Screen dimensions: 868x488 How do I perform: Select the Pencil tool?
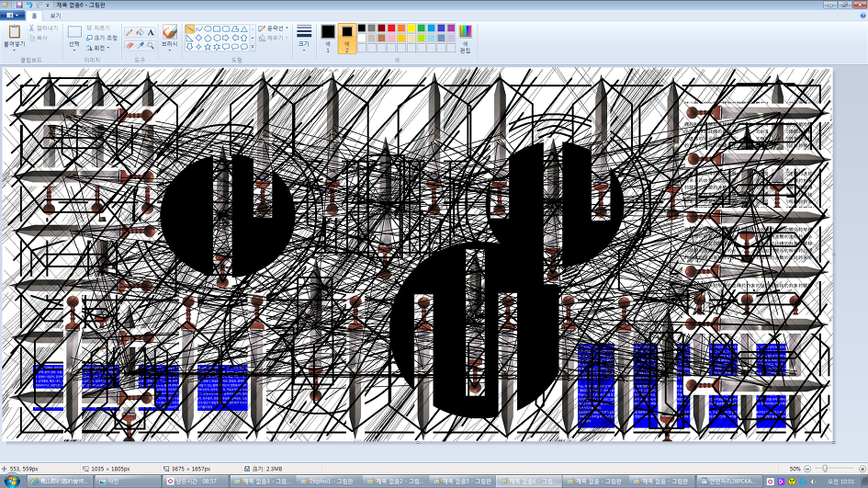(x=130, y=32)
